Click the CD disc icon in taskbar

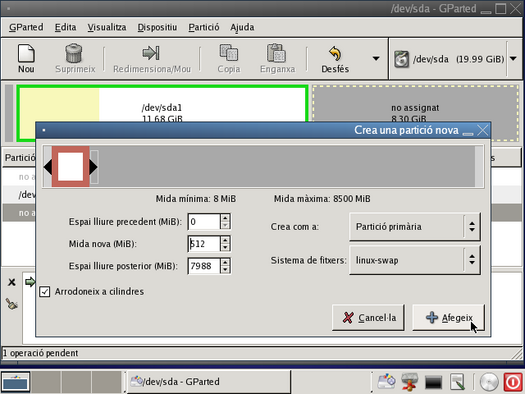(x=489, y=382)
